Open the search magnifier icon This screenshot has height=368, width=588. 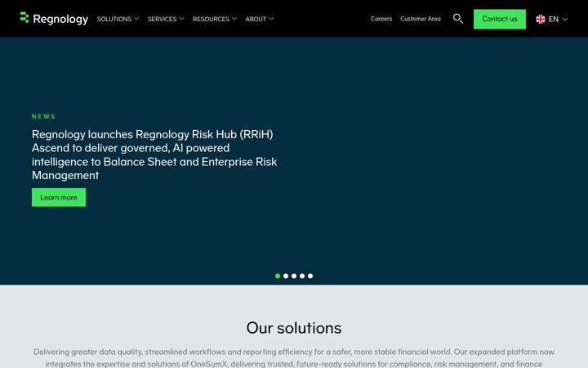point(457,18)
